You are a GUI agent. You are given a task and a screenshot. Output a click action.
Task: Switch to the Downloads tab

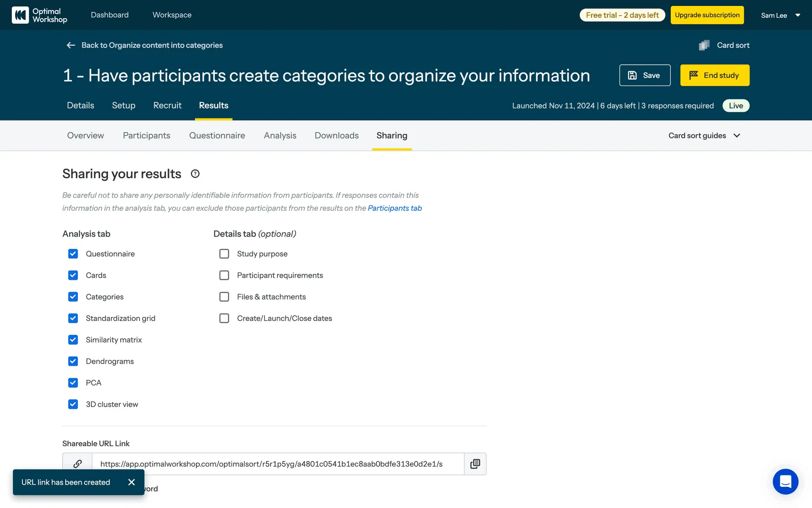tap(336, 135)
